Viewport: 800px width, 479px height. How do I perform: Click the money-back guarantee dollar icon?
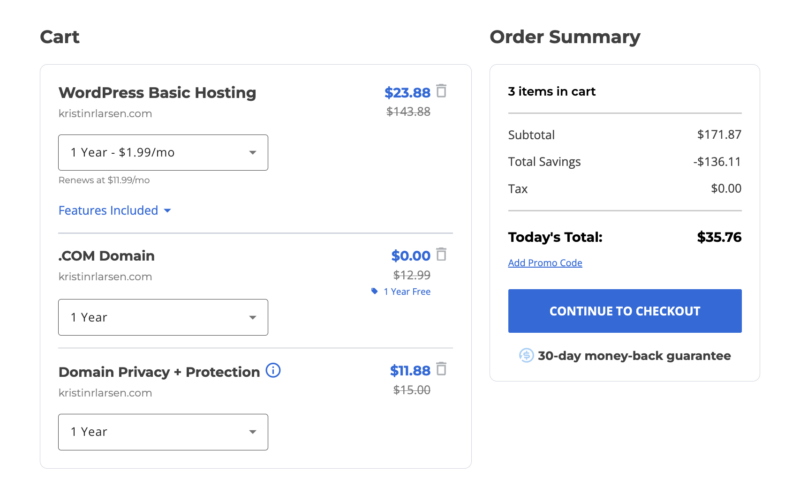tap(526, 355)
